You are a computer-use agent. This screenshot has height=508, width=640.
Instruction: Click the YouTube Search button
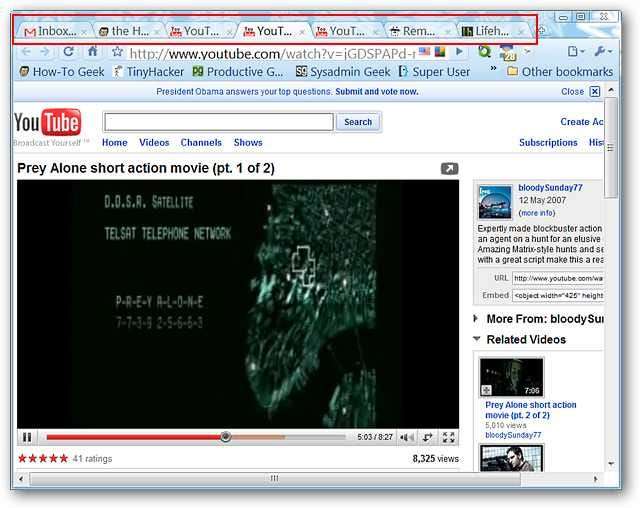(358, 122)
